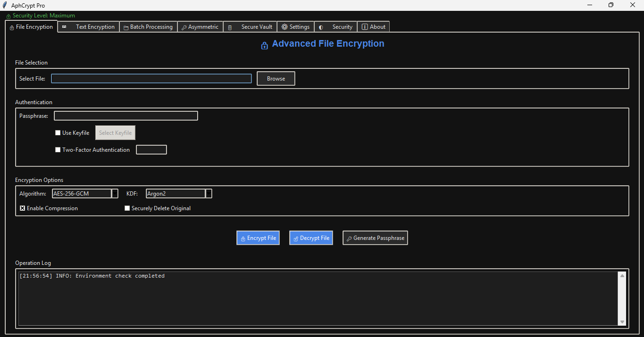
Task: Click the gear icon on Settings tab
Action: 284,27
